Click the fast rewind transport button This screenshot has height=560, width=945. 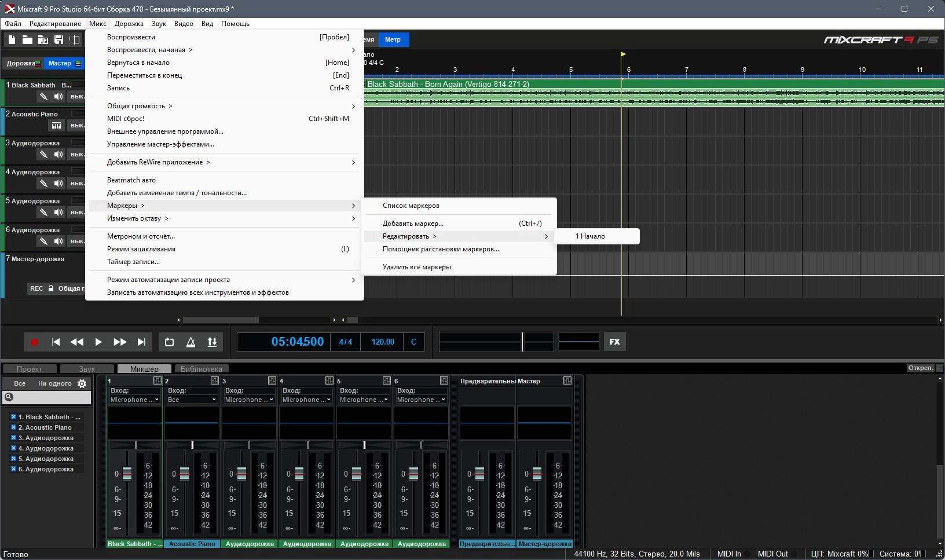coord(76,342)
